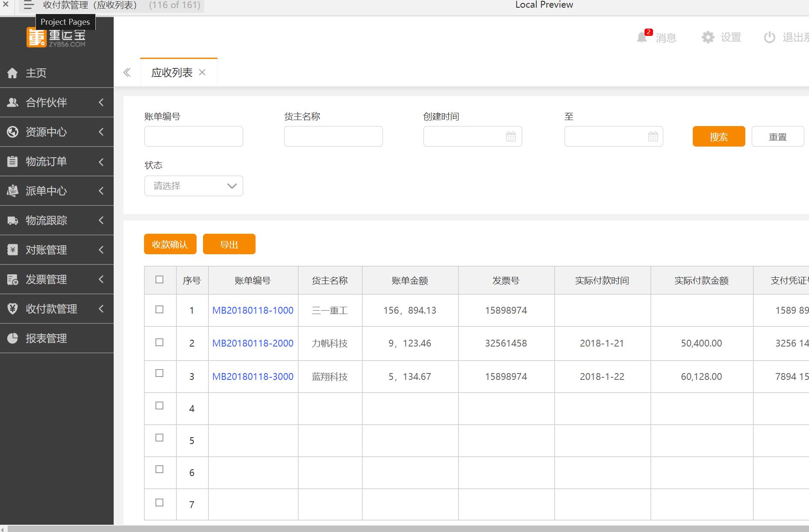
Task: Close the preview with the X icon
Action: [x=6, y=5]
